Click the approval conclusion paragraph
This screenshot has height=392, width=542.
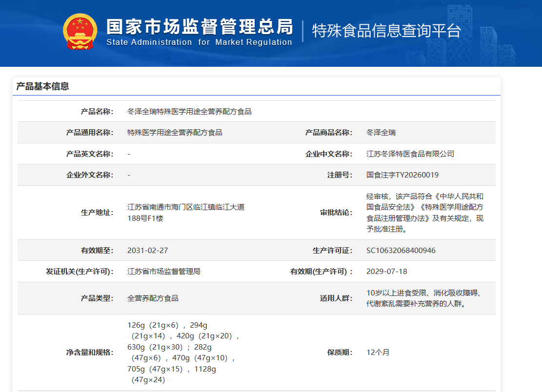pos(424,213)
